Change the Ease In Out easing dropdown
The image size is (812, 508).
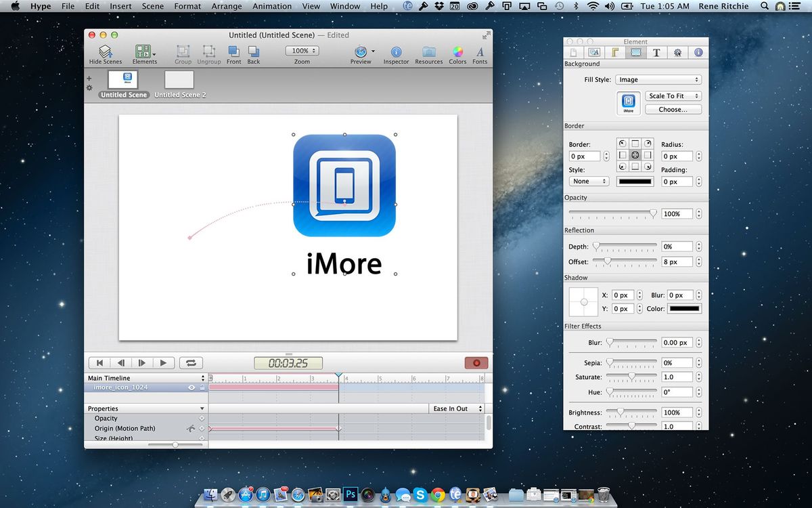pyautogui.click(x=457, y=408)
